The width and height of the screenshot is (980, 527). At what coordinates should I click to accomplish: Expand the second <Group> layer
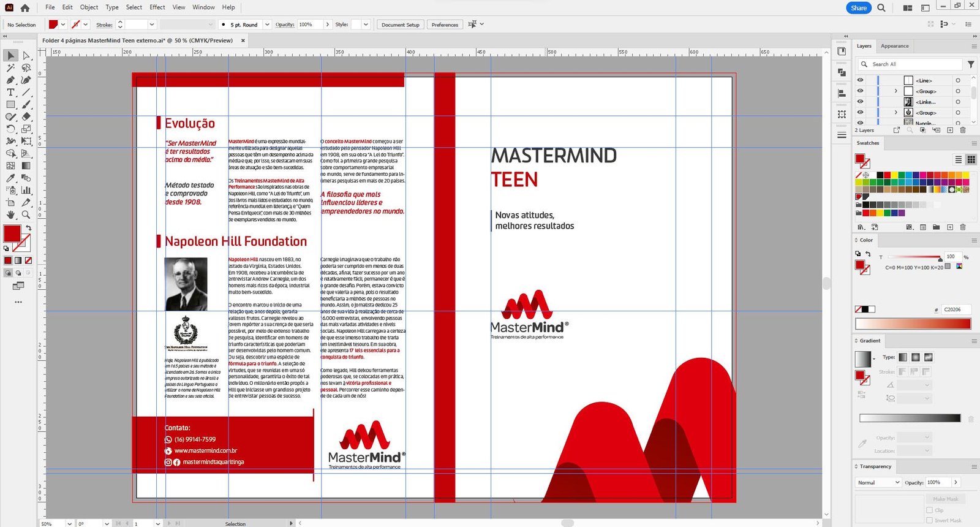pos(896,113)
